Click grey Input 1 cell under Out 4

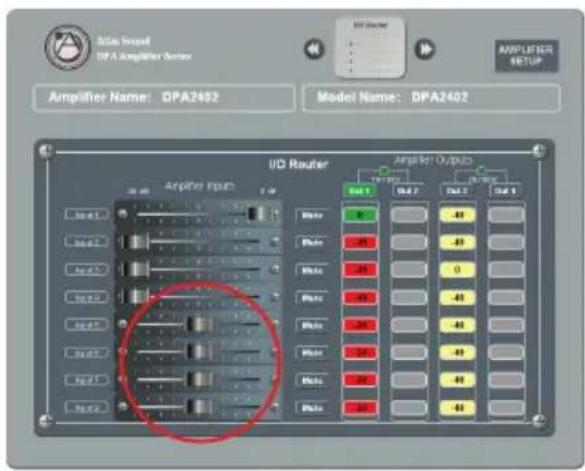506,215
